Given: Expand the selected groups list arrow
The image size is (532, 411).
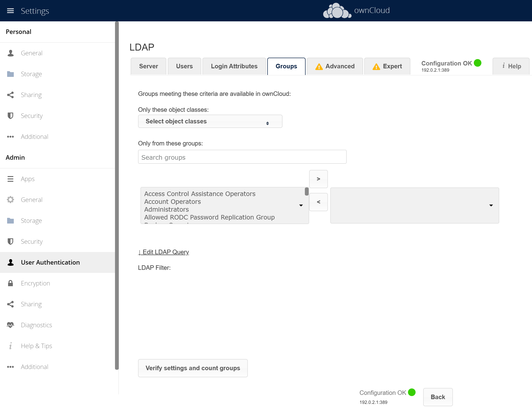Looking at the screenshot, I should [491, 205].
